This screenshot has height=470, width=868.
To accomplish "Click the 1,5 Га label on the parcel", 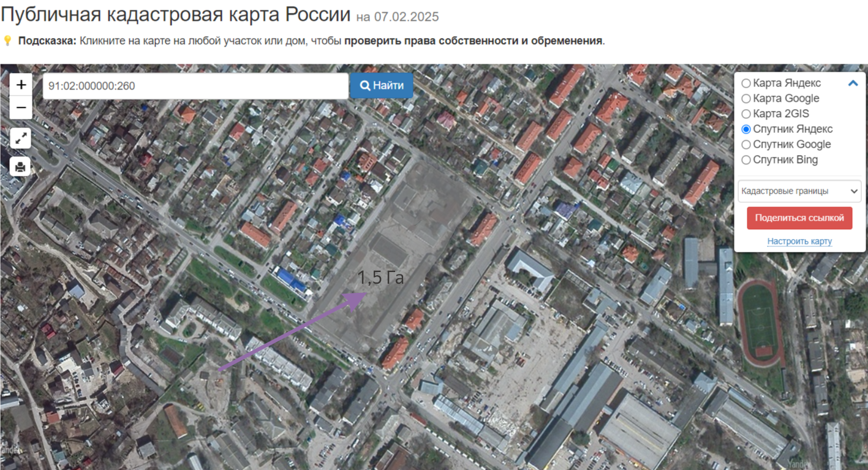I will coord(381,278).
